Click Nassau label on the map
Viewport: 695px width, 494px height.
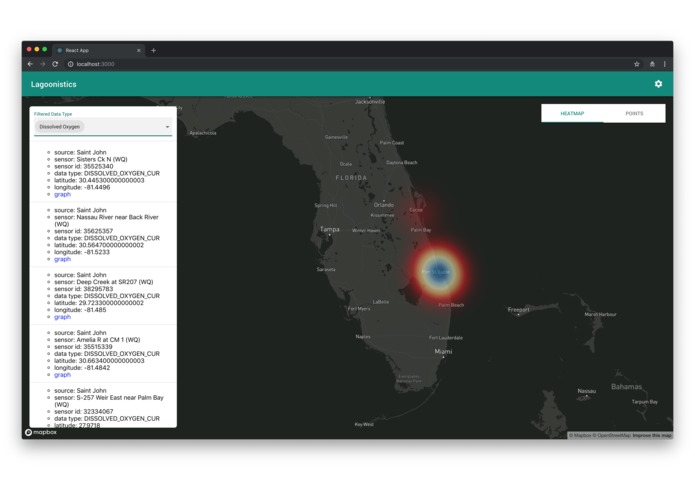587,391
